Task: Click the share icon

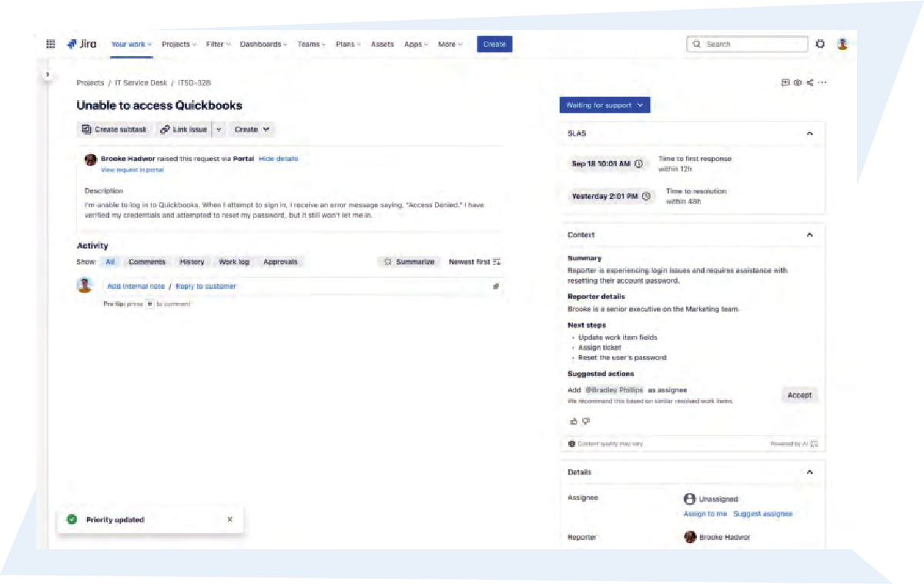Action: pos(810,82)
